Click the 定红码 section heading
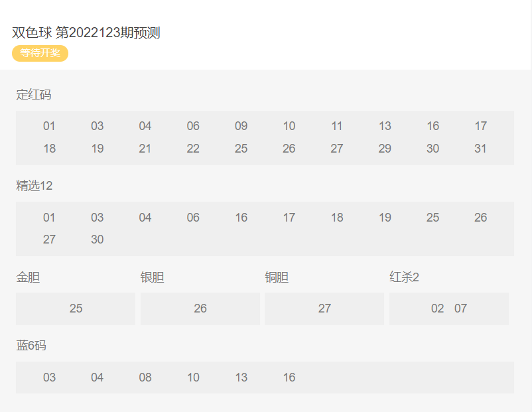 (33, 95)
